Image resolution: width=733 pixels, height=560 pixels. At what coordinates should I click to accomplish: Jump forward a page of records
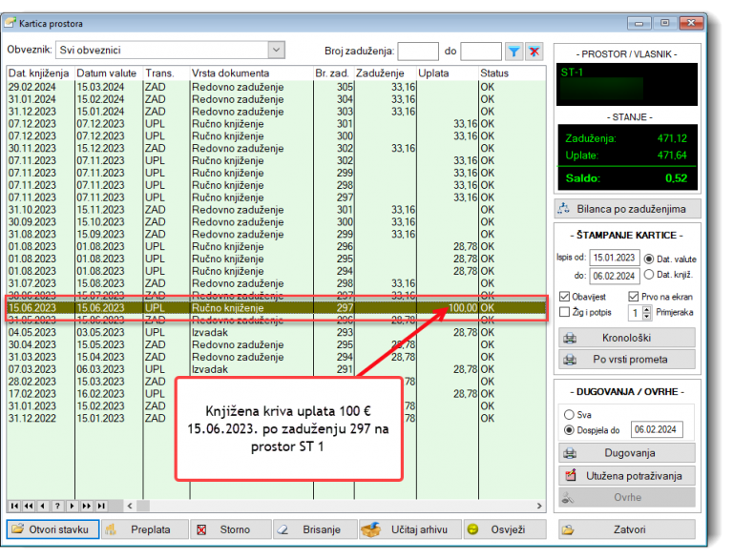87,506
